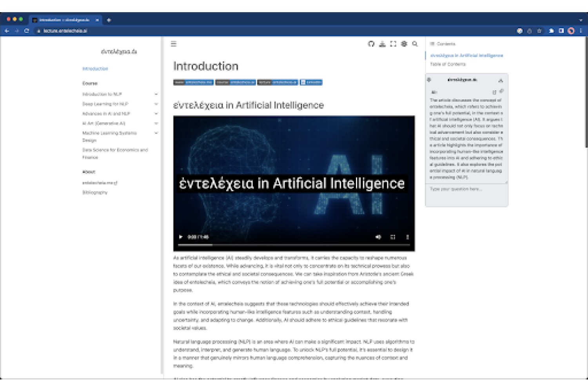Viewport: 588px width, 392px height.
Task: Close the Introduction browser tab
Action: (x=97, y=20)
